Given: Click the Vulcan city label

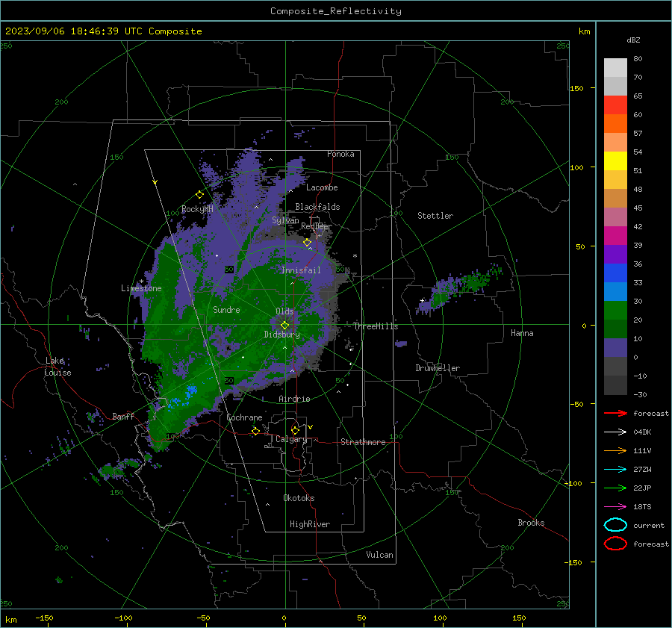Looking at the screenshot, I should pos(379,555).
